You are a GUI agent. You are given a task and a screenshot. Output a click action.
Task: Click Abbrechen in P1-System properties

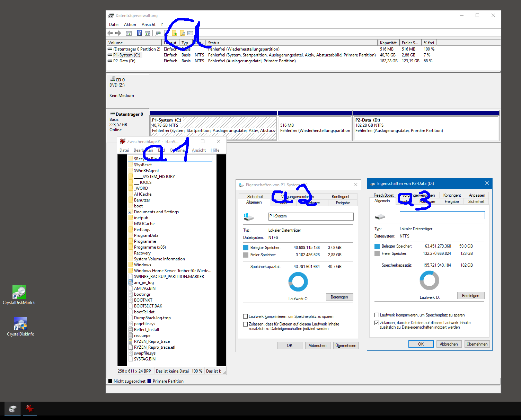pyautogui.click(x=318, y=346)
